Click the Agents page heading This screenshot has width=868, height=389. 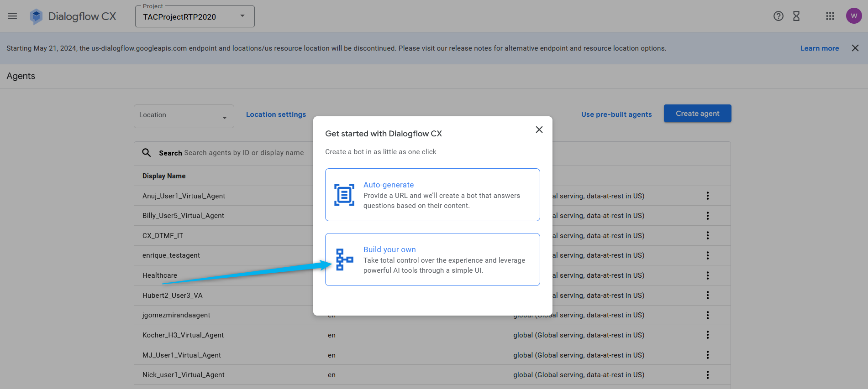[x=21, y=76]
